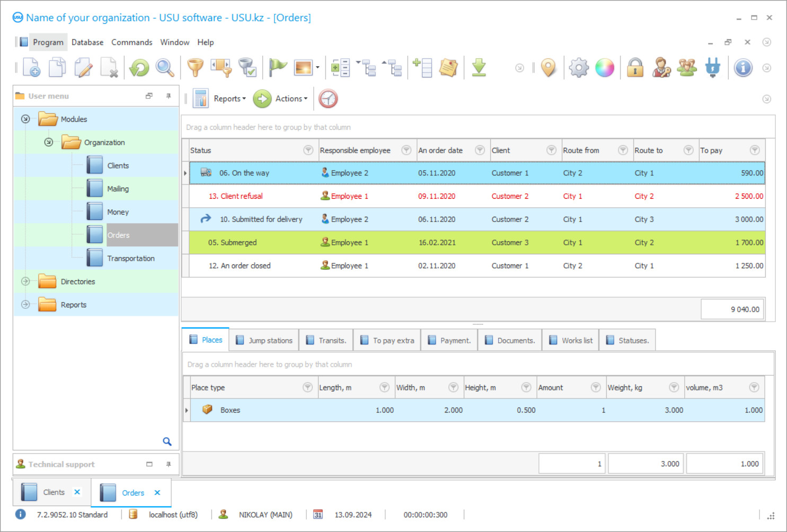Open the program information icon
This screenshot has width=787, height=532.
point(743,67)
